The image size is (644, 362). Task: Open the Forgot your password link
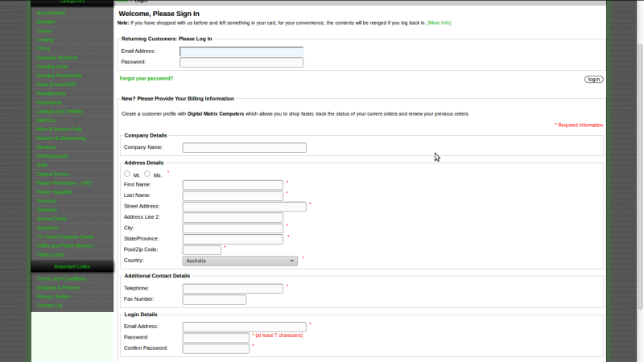point(146,78)
